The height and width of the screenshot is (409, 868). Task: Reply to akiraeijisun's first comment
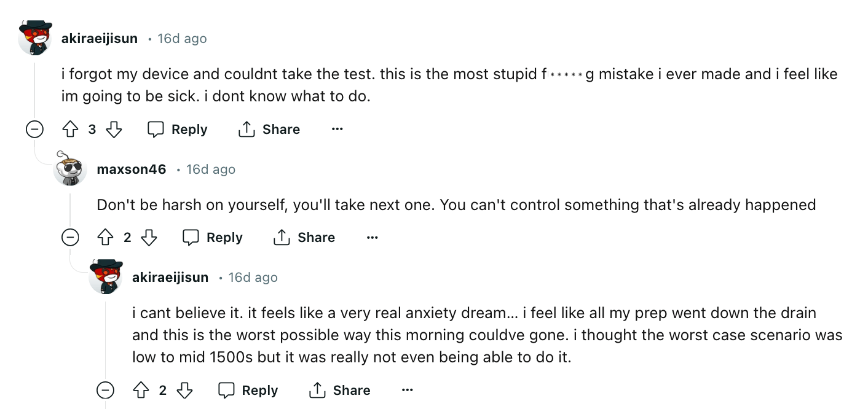click(x=178, y=130)
